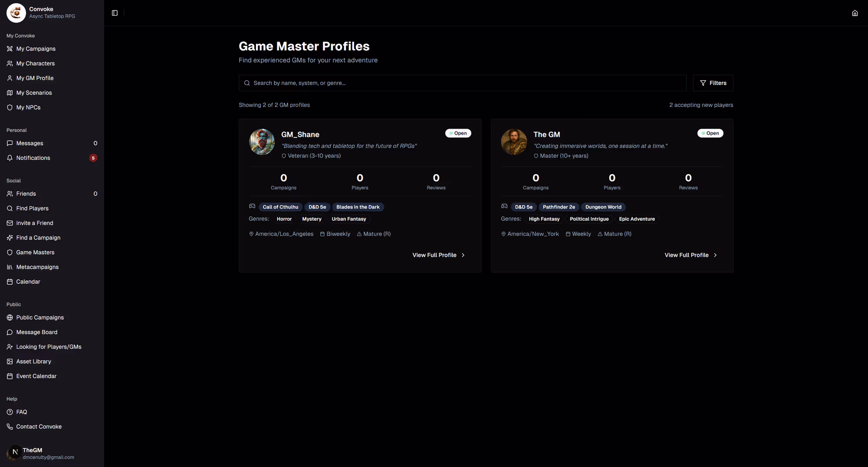The image size is (868, 467).
Task: Click '2 accepting new players' text
Action: coord(701,105)
